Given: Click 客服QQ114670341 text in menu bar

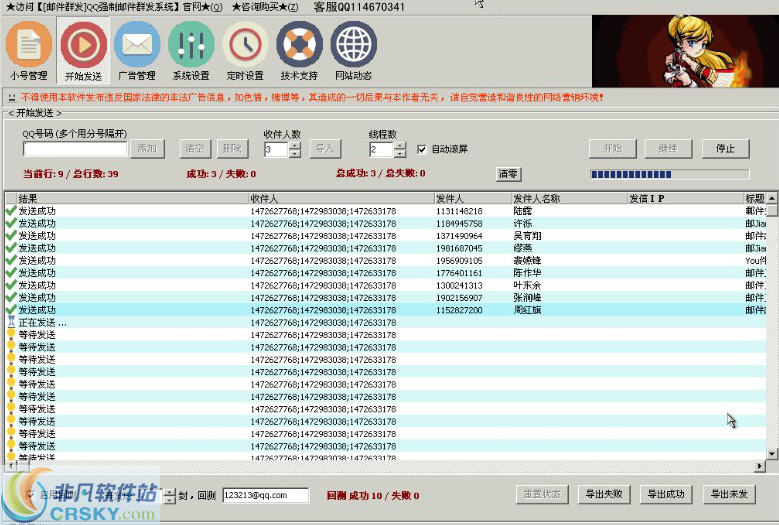Looking at the screenshot, I should (x=359, y=7).
